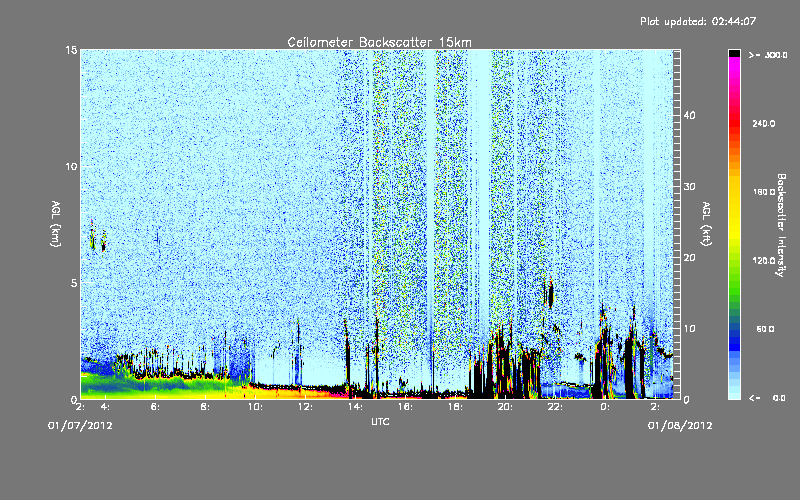Image resolution: width=800 pixels, height=500 pixels.
Task: Click the end date "01/08/2012"
Action: pyautogui.click(x=680, y=426)
